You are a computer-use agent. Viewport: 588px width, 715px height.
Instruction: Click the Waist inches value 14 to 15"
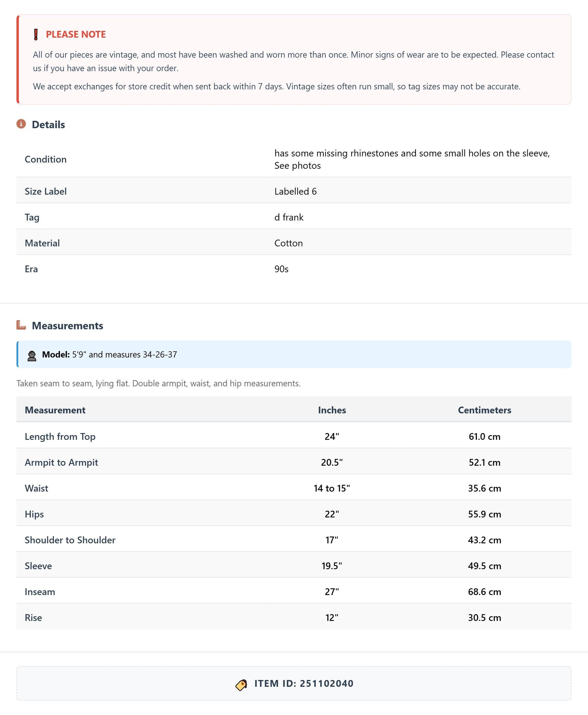click(331, 488)
